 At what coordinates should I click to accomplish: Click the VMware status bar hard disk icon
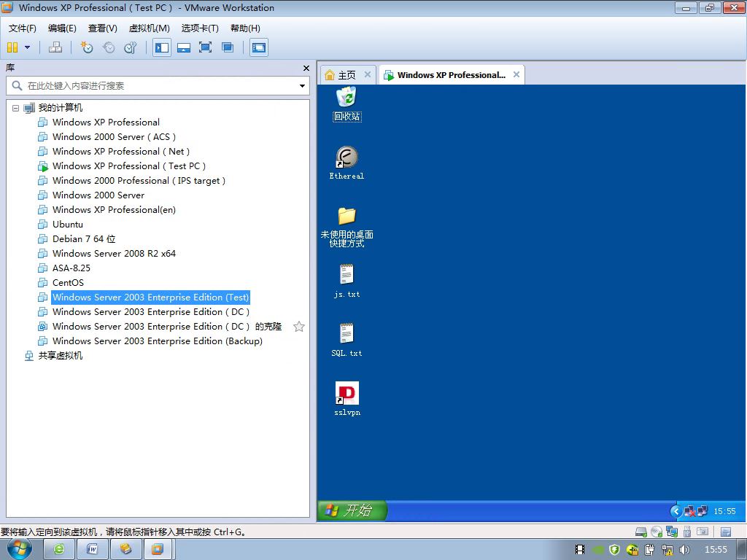coord(641,532)
